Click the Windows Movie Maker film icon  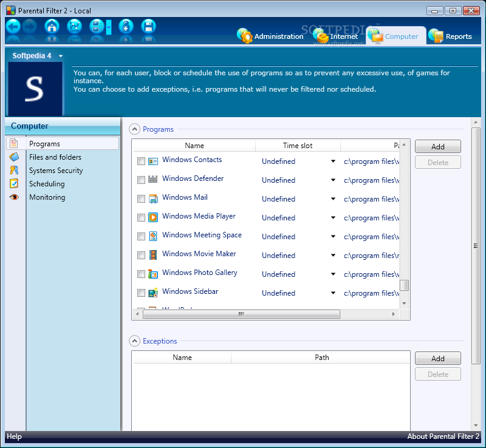pyautogui.click(x=153, y=255)
